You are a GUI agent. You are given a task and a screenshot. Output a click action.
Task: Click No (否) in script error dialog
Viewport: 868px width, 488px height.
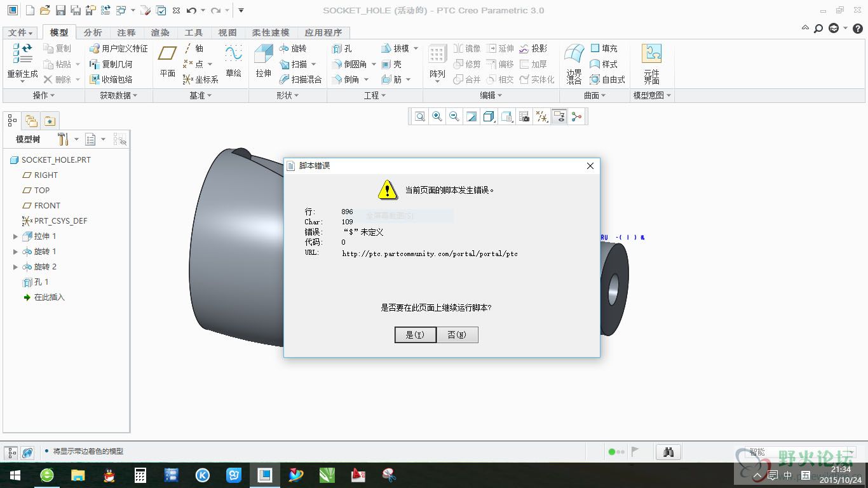tap(457, 335)
